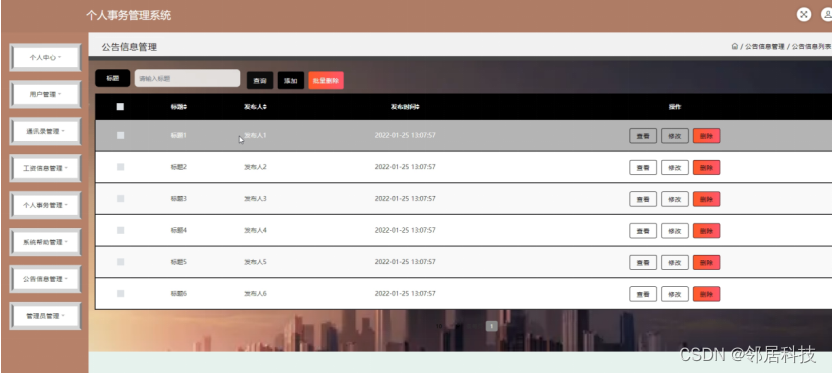832x373 pixels.
Task: Click 查看 for the 标题3 row
Action: pos(643,199)
